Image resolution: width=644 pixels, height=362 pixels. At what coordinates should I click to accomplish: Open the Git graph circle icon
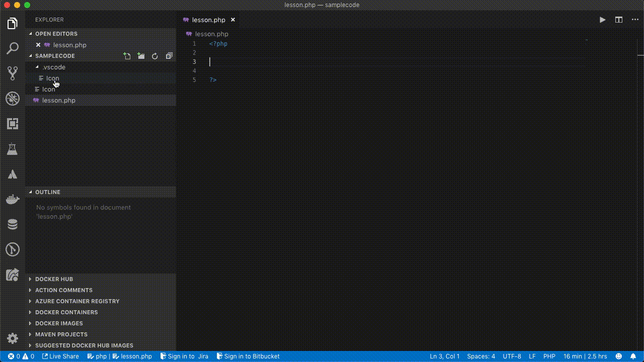13,249
